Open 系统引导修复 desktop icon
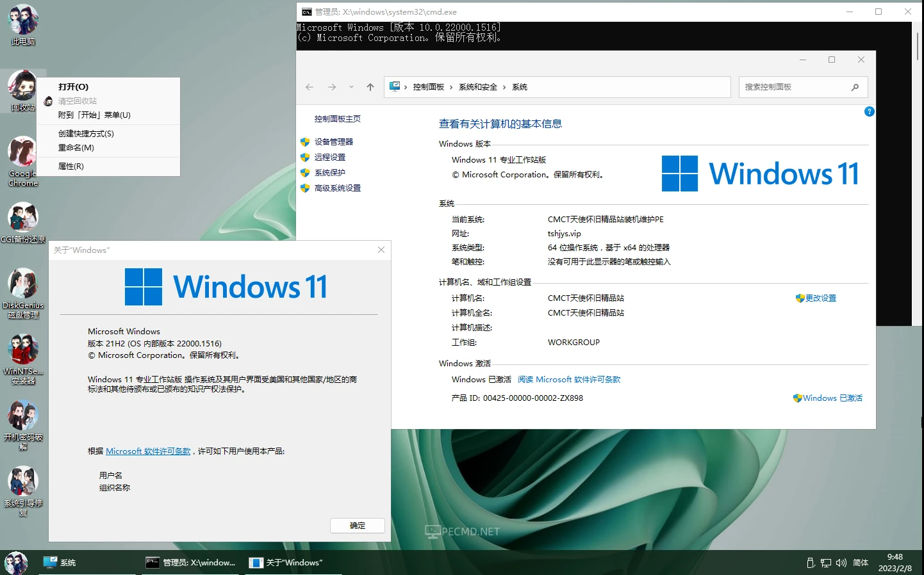The width and height of the screenshot is (924, 575). [x=23, y=491]
